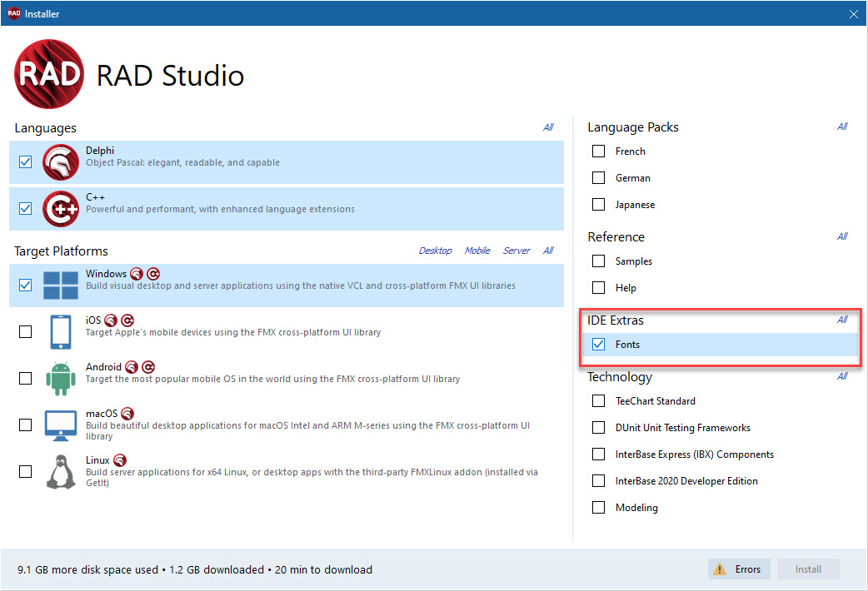This screenshot has height=591, width=868.
Task: Click the RAD Studio logo
Action: tap(49, 73)
